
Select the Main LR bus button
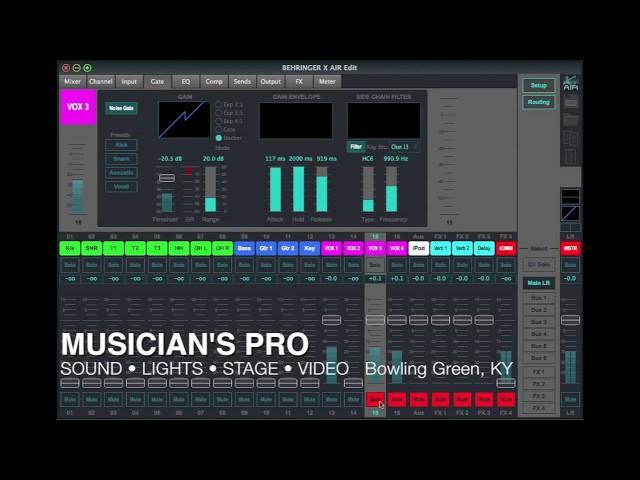click(x=539, y=283)
